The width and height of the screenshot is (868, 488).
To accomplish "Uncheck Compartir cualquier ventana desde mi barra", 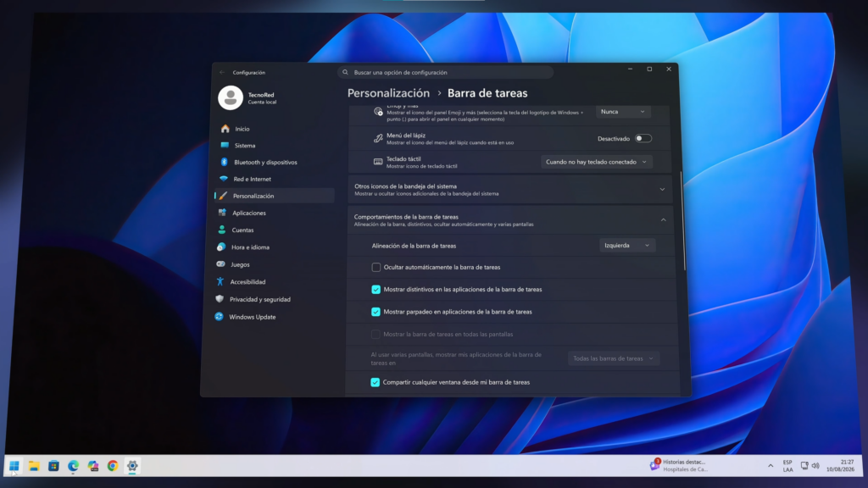I will tap(375, 382).
